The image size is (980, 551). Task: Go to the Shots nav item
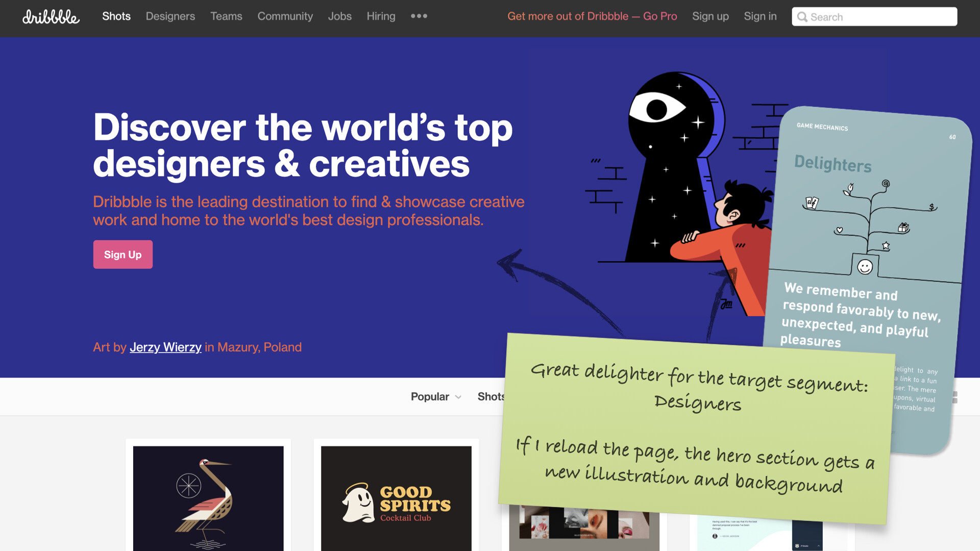coord(116,16)
